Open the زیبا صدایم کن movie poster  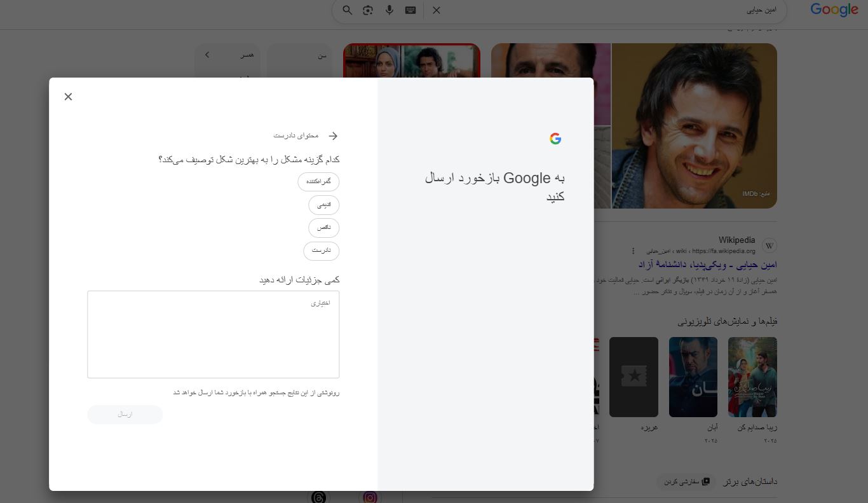pyautogui.click(x=752, y=377)
